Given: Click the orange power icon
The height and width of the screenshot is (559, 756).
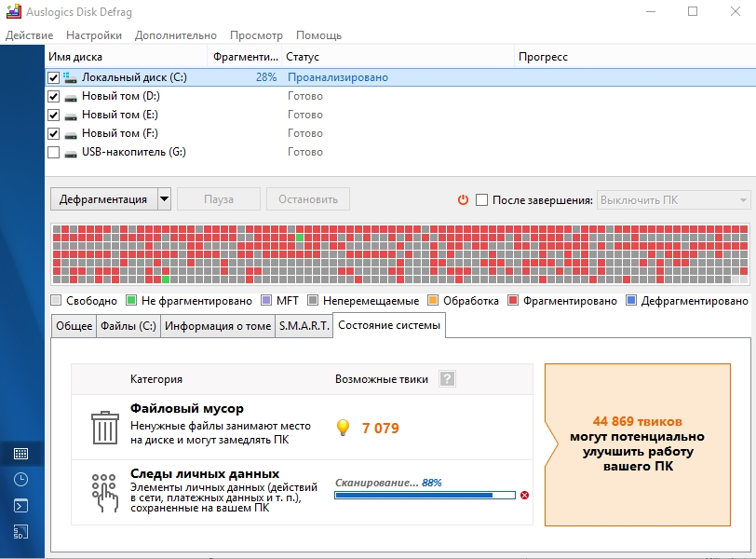Looking at the screenshot, I should pyautogui.click(x=463, y=199).
